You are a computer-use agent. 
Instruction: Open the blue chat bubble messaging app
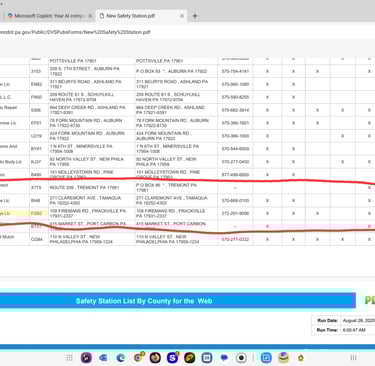point(224,358)
